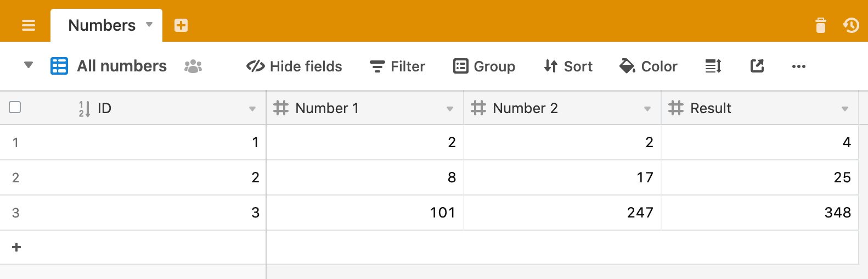Click the collaborators people icon
The image size is (868, 279).
click(x=193, y=66)
